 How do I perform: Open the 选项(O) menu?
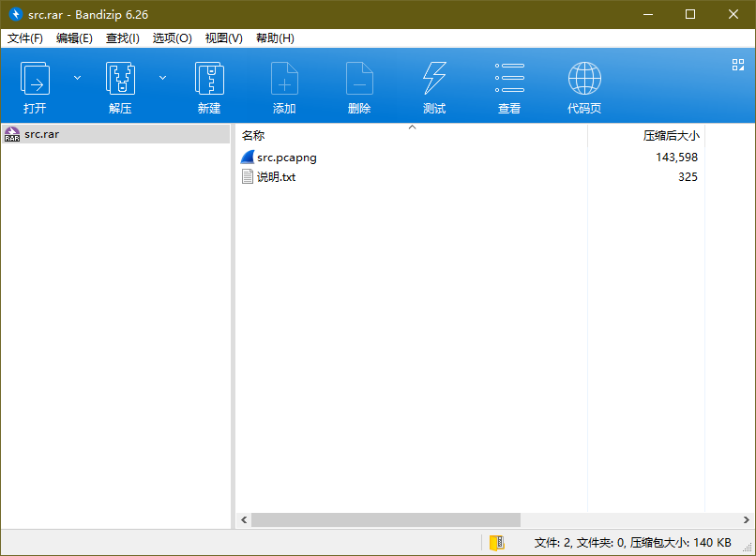point(173,38)
